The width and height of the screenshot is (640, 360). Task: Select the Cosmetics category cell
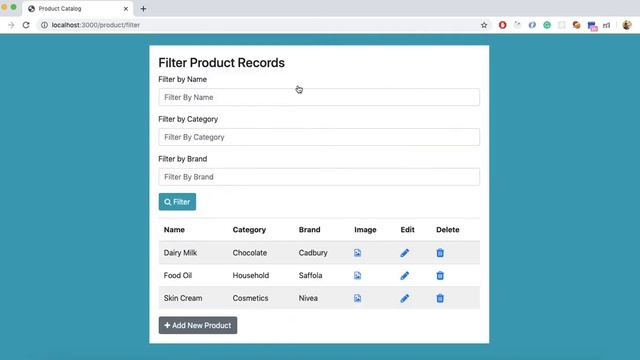pyautogui.click(x=250, y=298)
